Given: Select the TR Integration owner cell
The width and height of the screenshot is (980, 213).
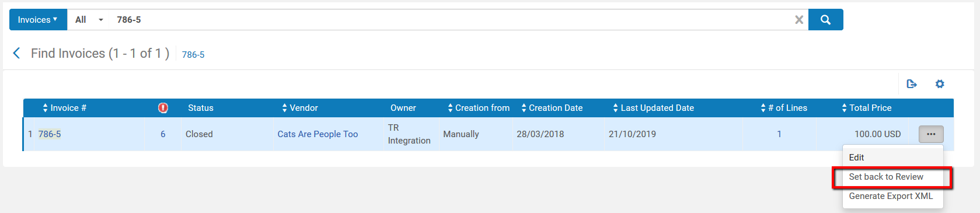Looking at the screenshot, I should click(x=409, y=134).
